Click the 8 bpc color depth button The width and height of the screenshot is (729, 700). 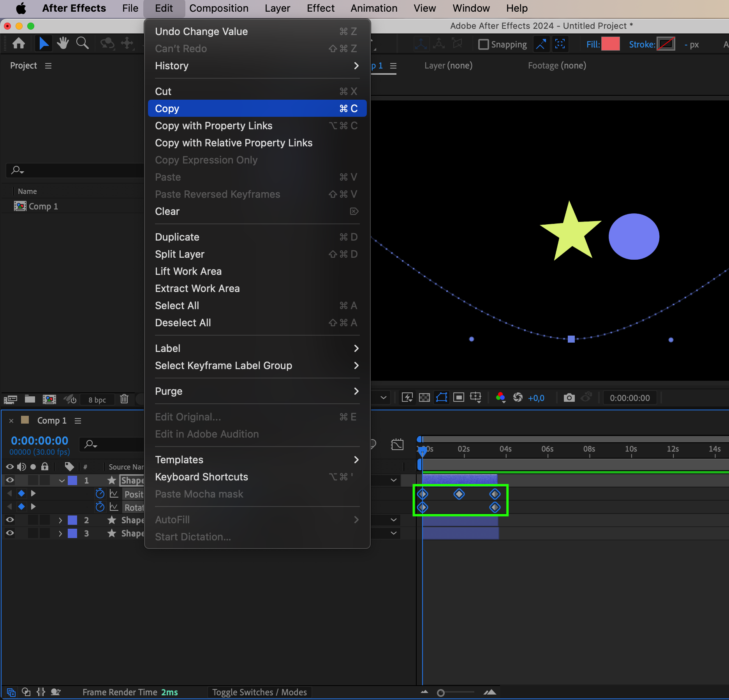click(x=97, y=400)
